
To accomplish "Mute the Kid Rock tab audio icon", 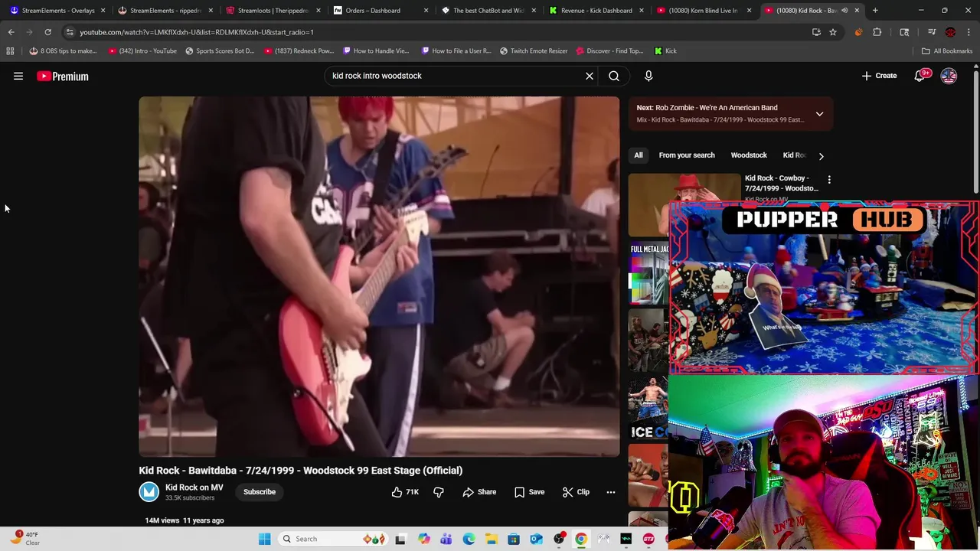I will [x=844, y=11].
